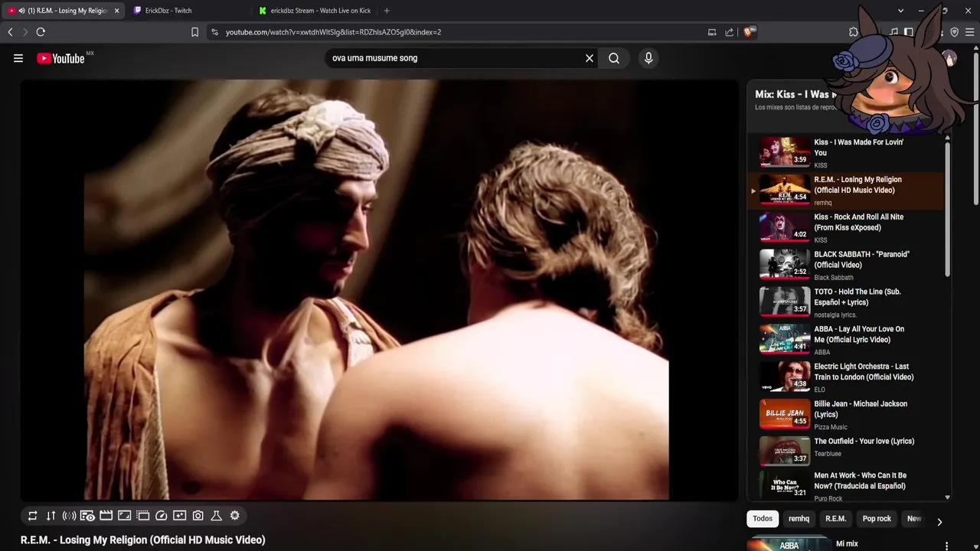980x551 pixels.
Task: Click the up-down arrows reverse playlist icon
Action: (51, 516)
